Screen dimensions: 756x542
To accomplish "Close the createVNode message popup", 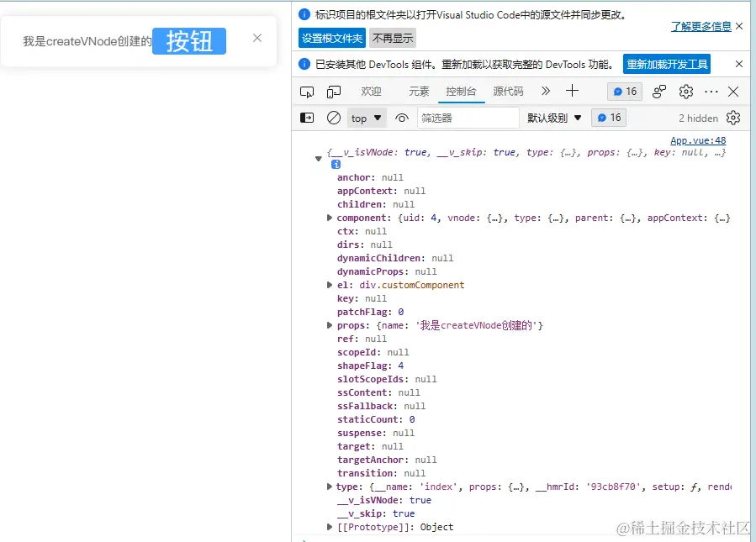I will point(257,38).
